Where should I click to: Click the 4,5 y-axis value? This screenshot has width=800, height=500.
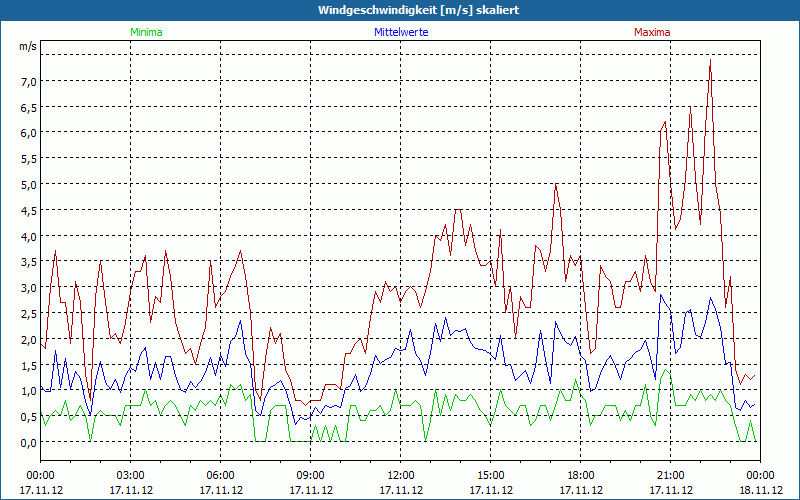pyautogui.click(x=28, y=210)
